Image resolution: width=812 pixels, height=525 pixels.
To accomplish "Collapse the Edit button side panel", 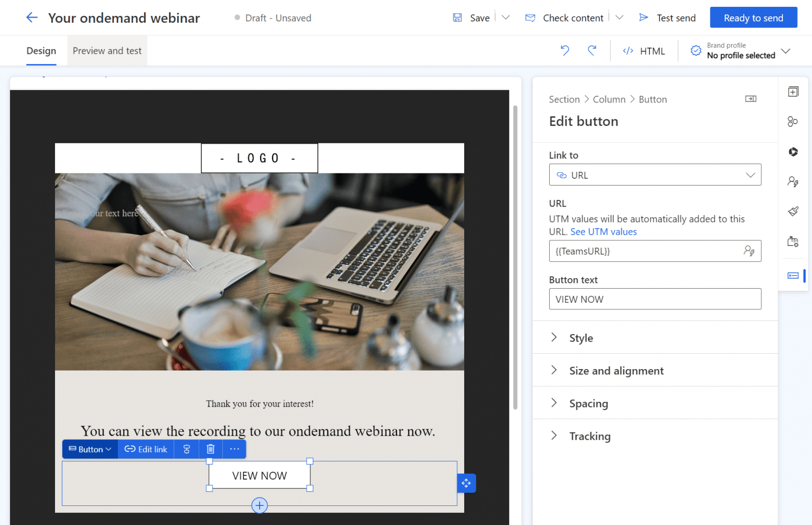I will click(x=750, y=99).
